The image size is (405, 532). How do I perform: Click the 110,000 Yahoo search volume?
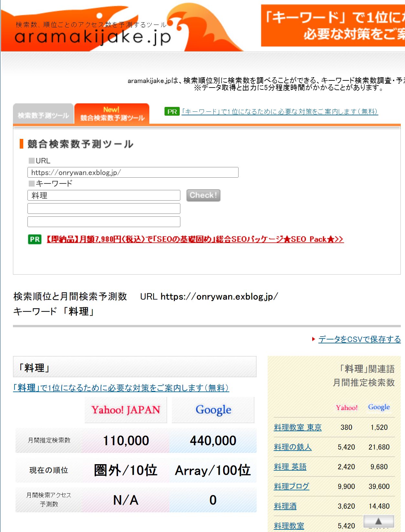coord(126,441)
